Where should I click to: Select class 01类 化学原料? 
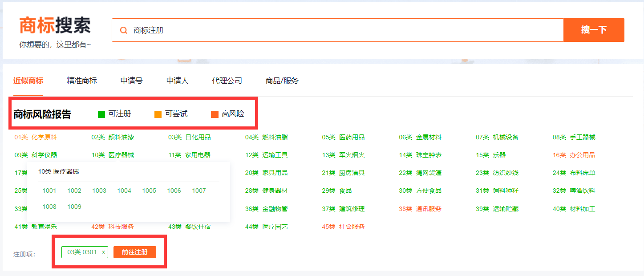[36, 137]
